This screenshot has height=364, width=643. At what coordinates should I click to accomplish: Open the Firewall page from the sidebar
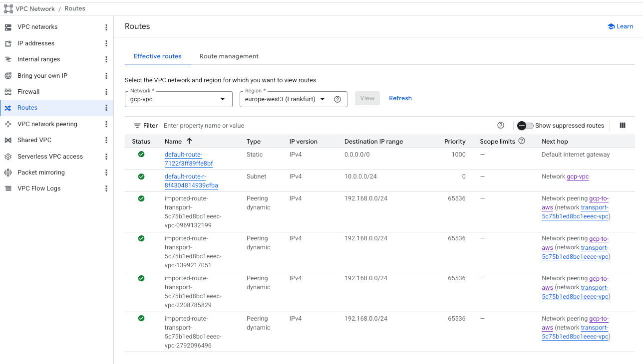point(28,92)
